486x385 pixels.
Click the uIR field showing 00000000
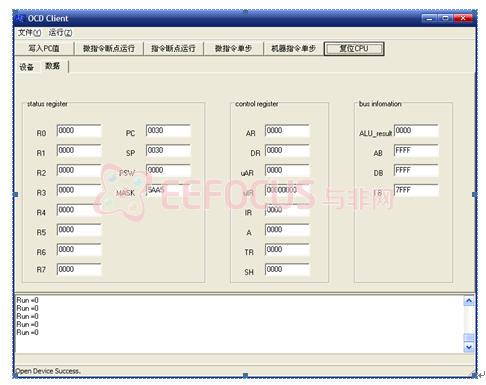(287, 190)
